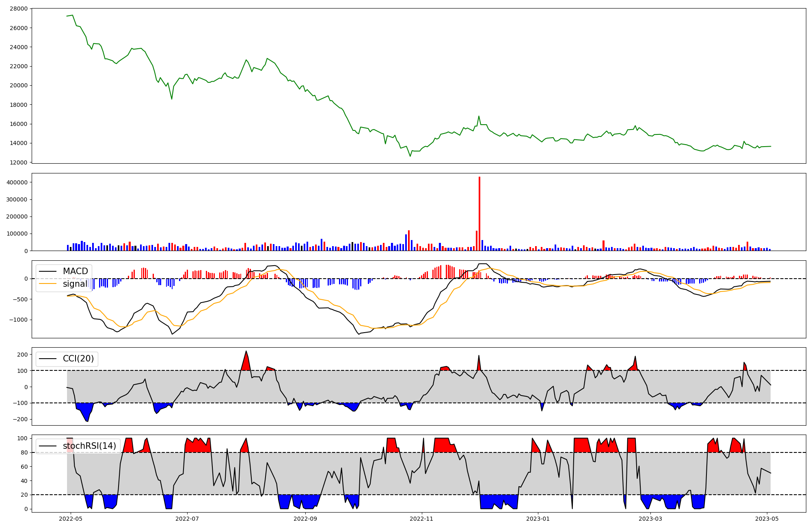Click the 400000 volume axis tick label
The height and width of the screenshot is (528, 812).
[17, 182]
